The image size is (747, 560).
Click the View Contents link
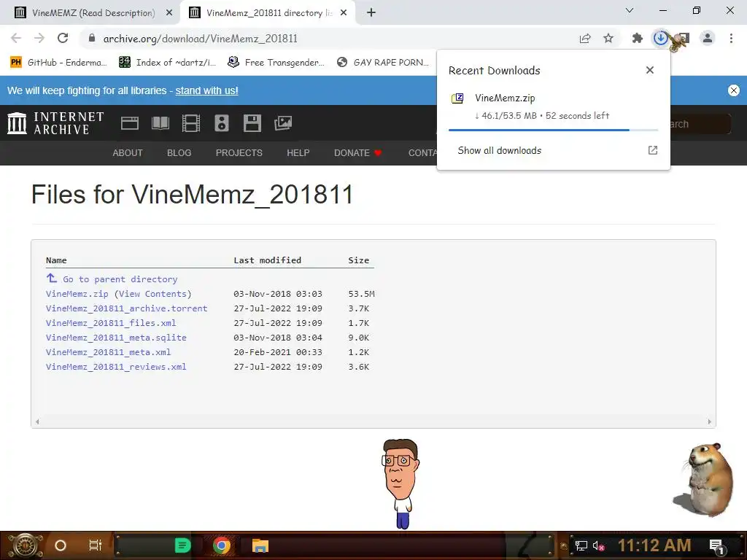coord(153,294)
